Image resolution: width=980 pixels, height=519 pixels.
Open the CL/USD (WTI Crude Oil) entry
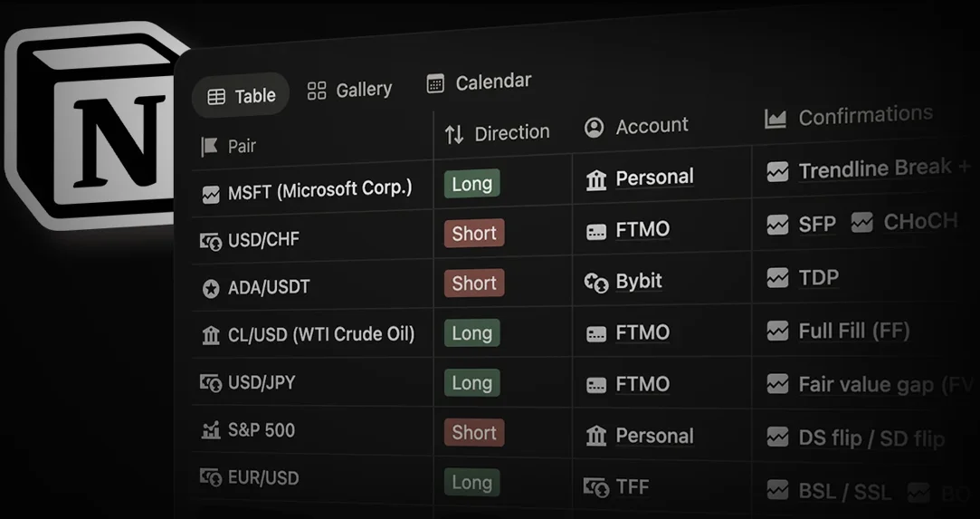click(x=321, y=334)
